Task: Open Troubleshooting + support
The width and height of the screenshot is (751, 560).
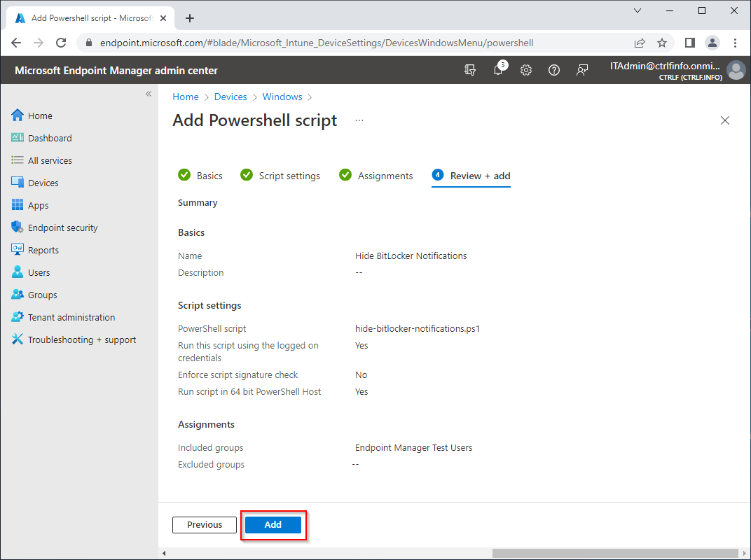Action: coord(82,339)
